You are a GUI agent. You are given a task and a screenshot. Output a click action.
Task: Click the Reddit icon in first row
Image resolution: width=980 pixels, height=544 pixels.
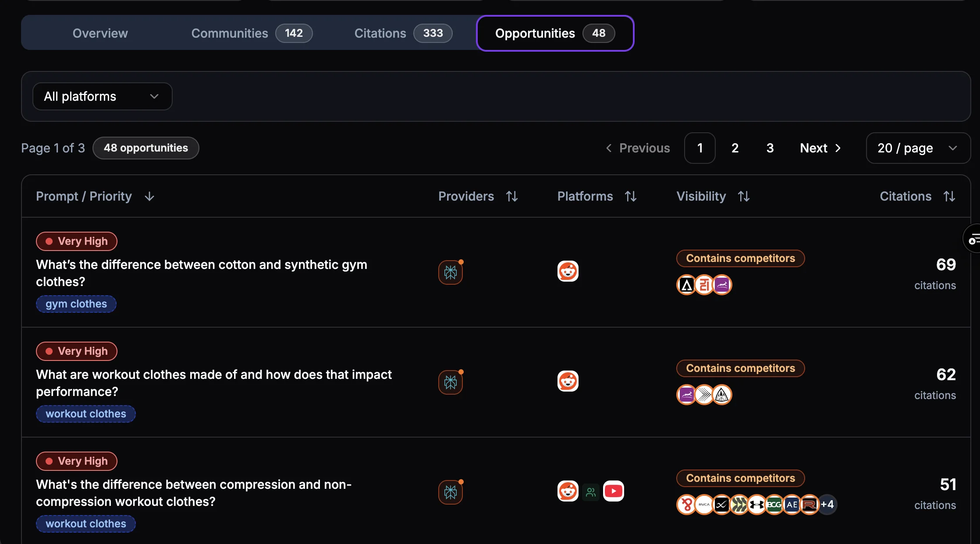pos(568,271)
